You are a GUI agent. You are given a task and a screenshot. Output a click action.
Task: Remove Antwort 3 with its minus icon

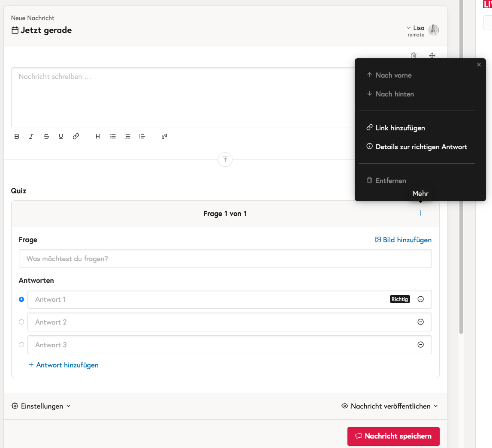coord(420,345)
